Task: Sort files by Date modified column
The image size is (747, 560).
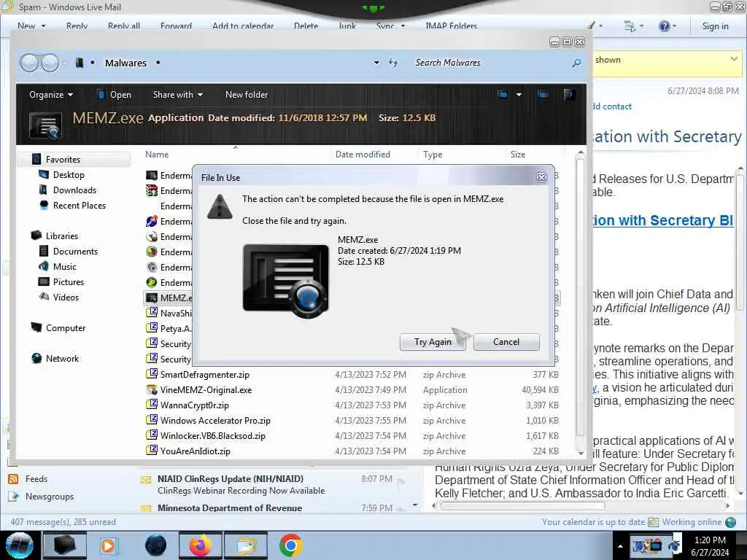Action: (363, 155)
